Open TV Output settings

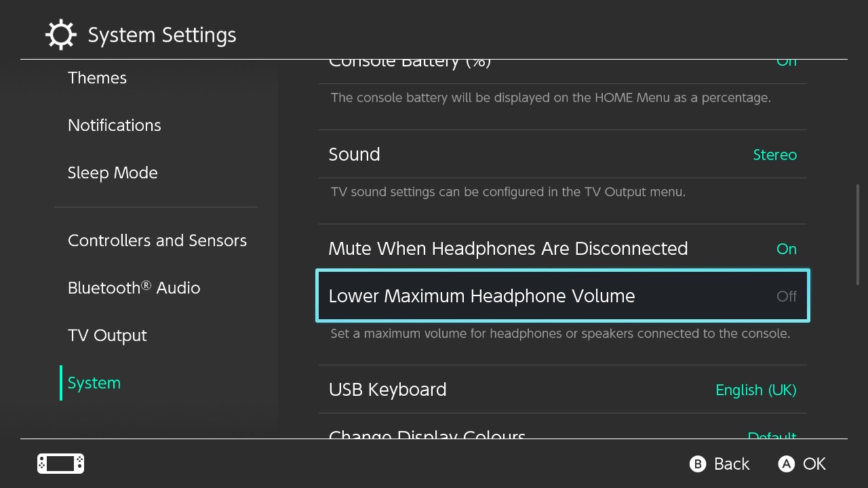pos(107,335)
